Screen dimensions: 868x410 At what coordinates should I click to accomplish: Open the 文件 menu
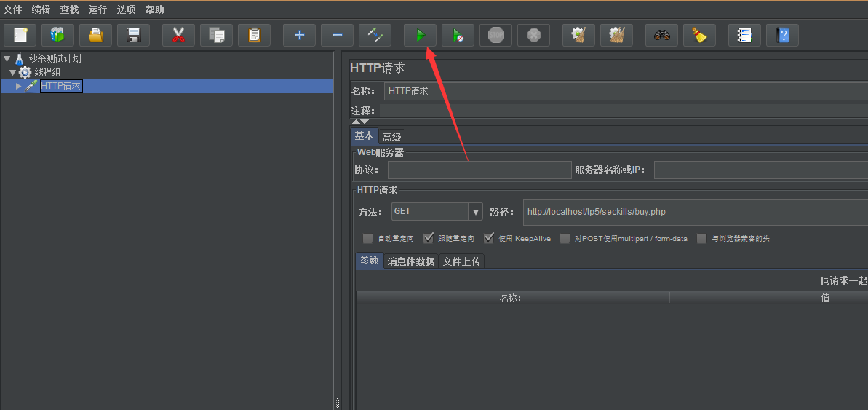(12, 9)
